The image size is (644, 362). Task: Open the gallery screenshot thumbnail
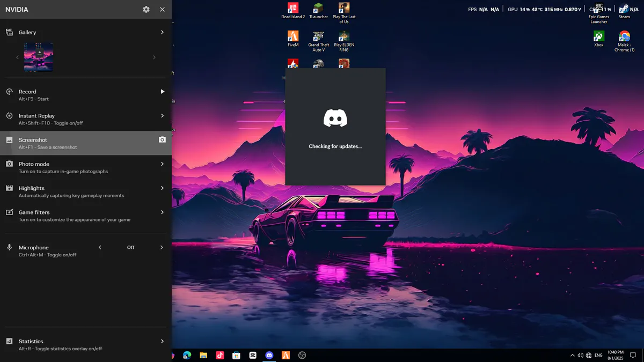[x=39, y=57]
